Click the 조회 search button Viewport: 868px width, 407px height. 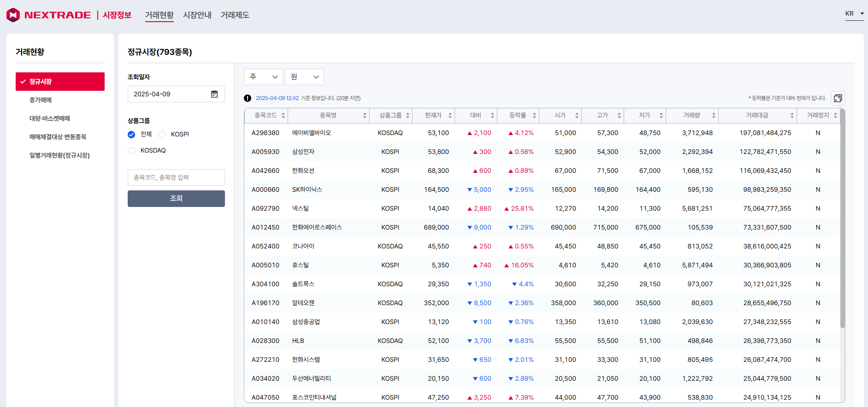coord(176,199)
